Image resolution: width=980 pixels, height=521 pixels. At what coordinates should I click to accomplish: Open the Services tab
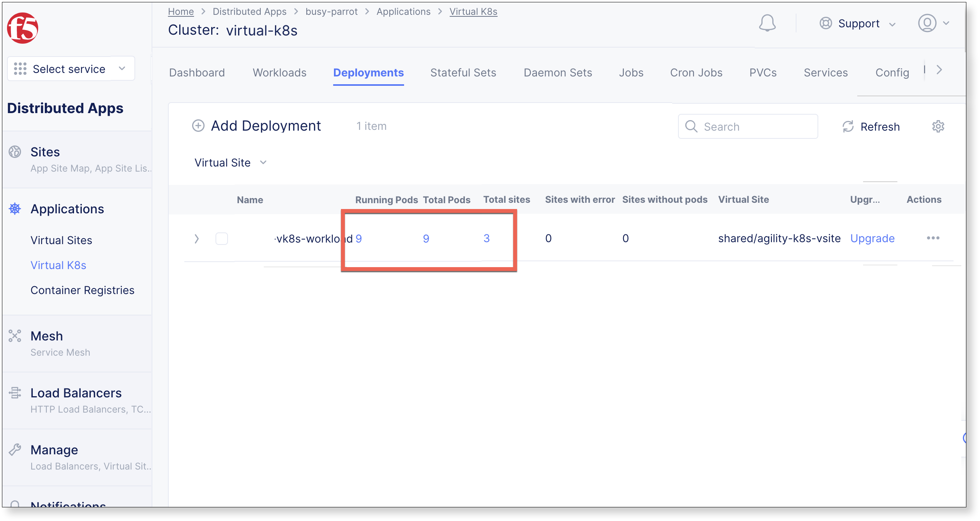826,73
